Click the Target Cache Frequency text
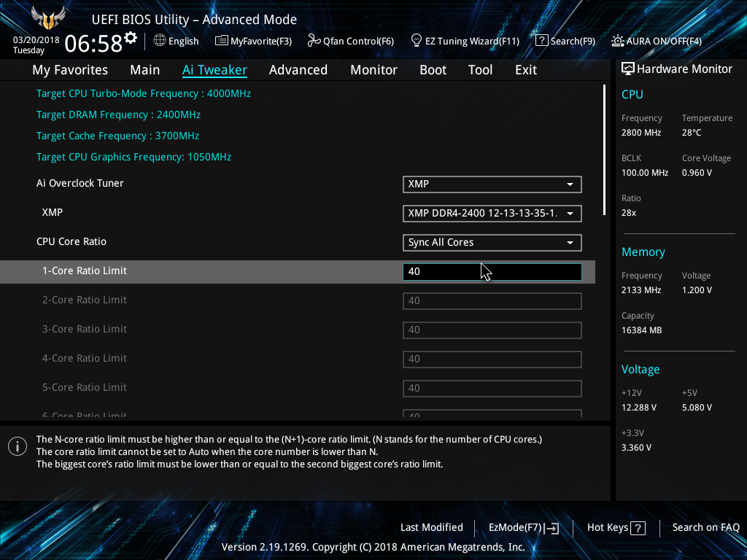Viewport: 747px width, 560px height. (117, 136)
